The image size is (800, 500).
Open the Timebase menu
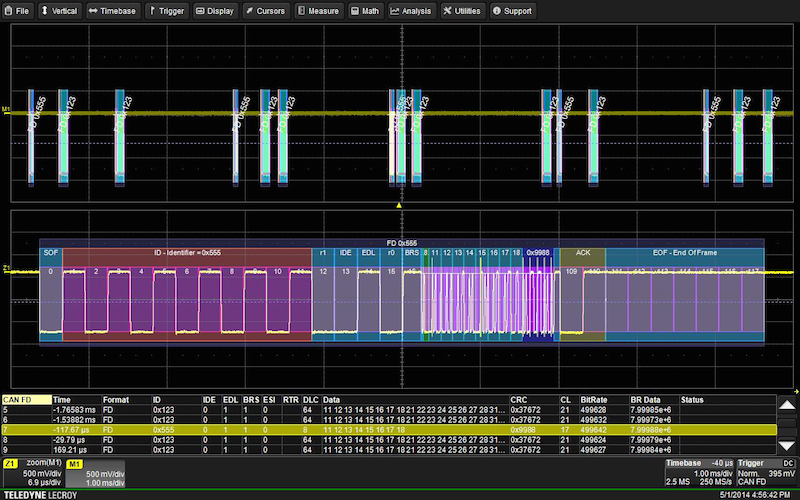(x=112, y=11)
